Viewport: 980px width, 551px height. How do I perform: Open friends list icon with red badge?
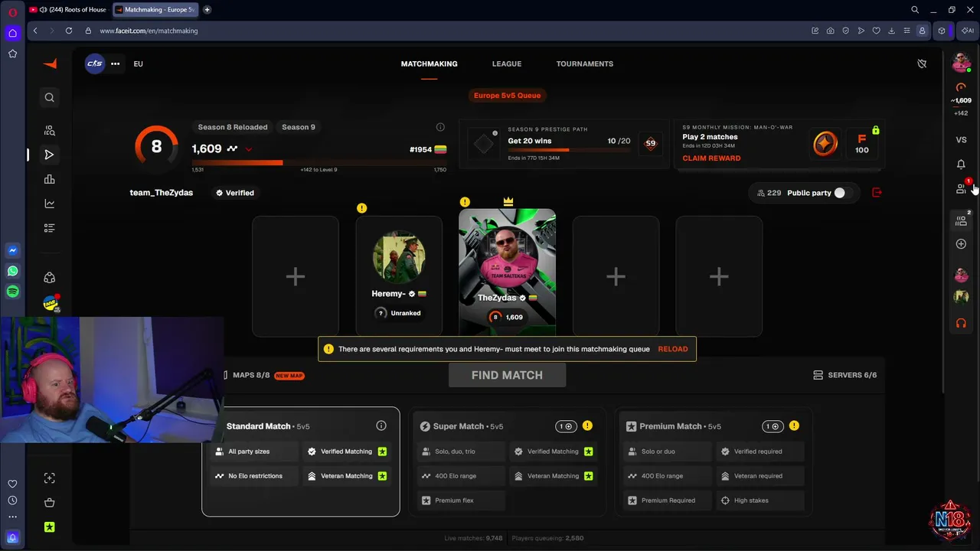click(962, 188)
